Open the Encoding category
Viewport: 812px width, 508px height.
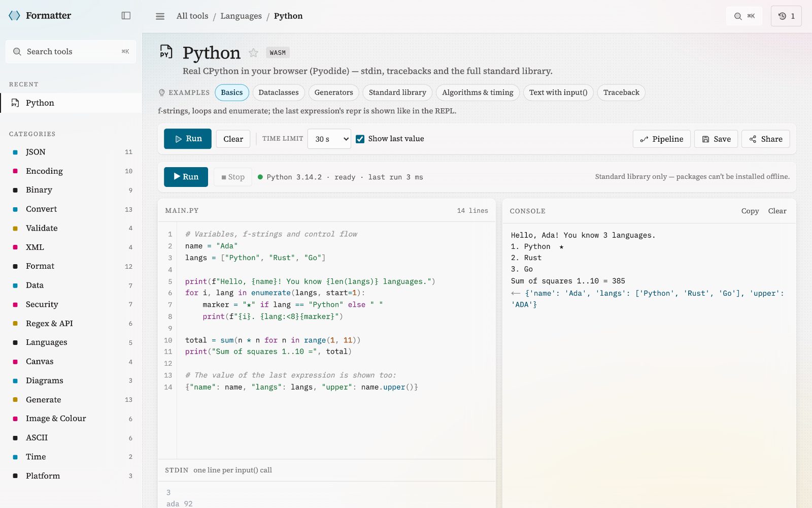(x=71, y=171)
